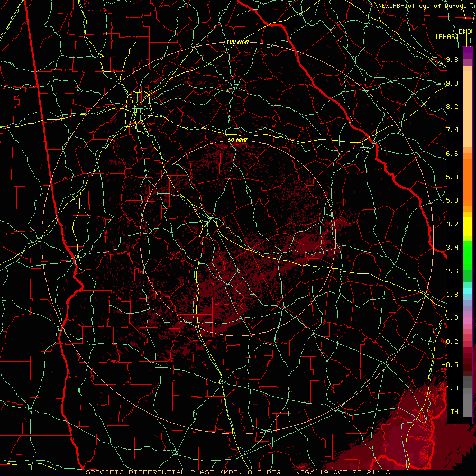Viewport: 476px width, 476px height.
Task: Click the 6.6 value on the color scale
Action: [452, 153]
